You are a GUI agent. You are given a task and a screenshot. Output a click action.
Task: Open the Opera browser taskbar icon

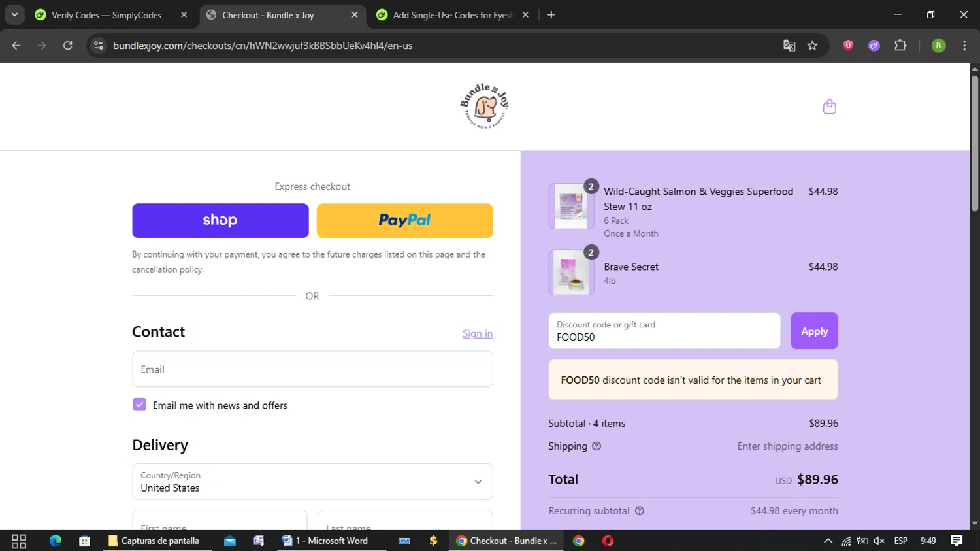[x=608, y=541]
